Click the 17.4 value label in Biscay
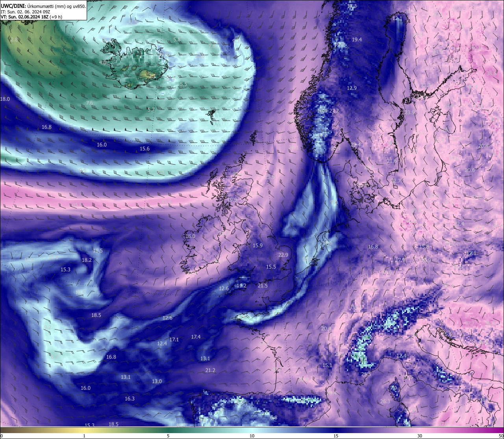Viewport: 504px width, 439px height. (x=196, y=337)
